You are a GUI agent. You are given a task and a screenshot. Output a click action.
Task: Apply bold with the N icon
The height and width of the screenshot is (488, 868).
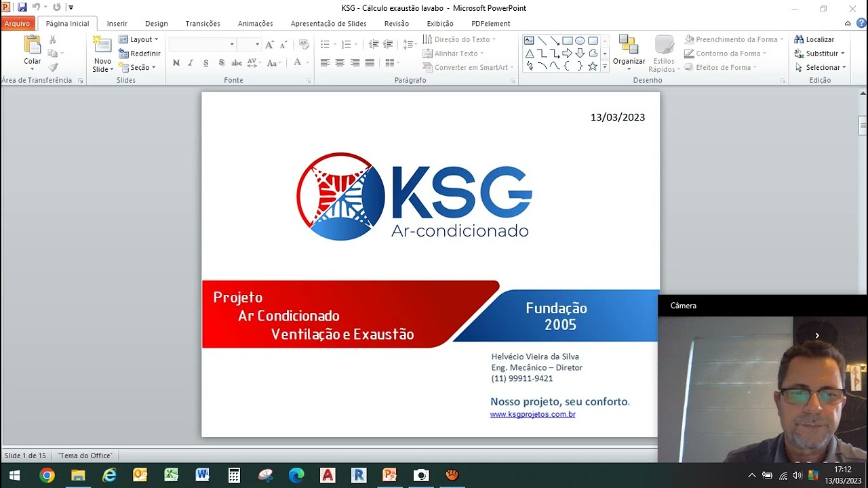coord(176,63)
